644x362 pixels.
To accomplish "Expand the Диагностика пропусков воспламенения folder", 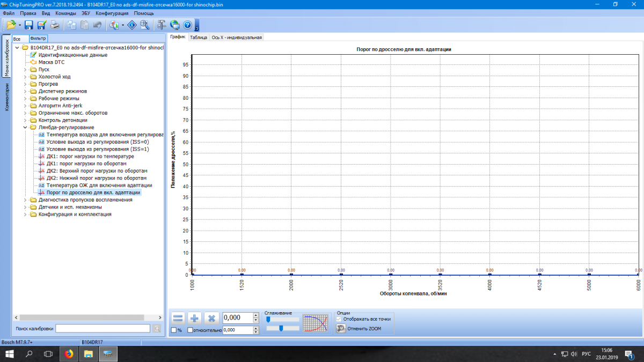I will pyautogui.click(x=25, y=200).
